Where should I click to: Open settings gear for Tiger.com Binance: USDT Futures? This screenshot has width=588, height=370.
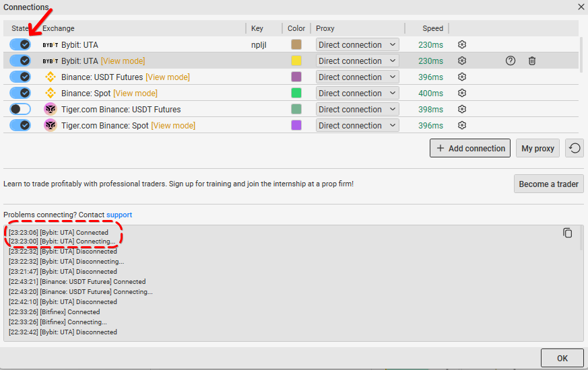click(462, 109)
